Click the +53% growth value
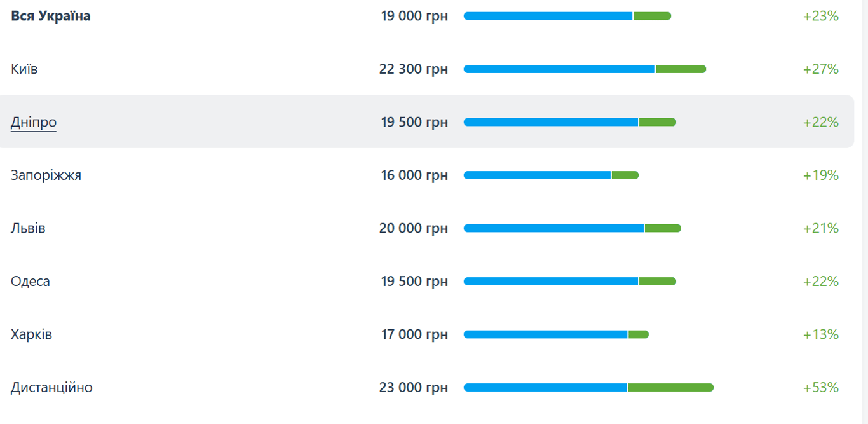This screenshot has height=424, width=868. [x=821, y=387]
